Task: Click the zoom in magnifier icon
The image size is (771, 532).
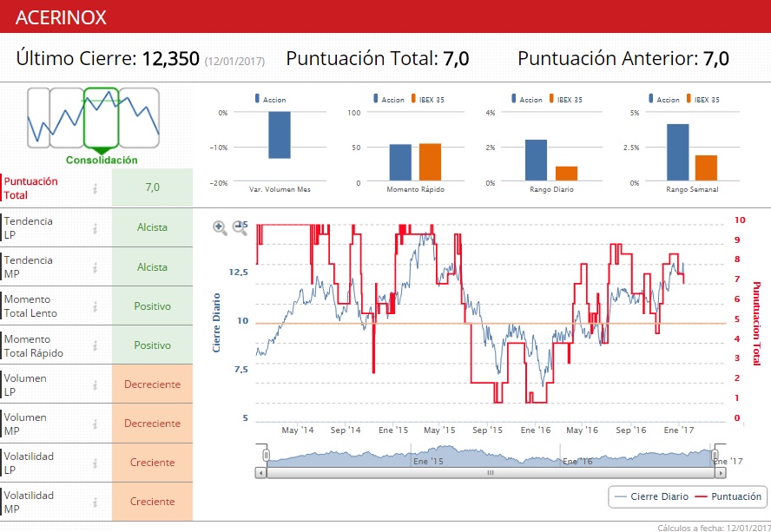Action: (x=220, y=227)
